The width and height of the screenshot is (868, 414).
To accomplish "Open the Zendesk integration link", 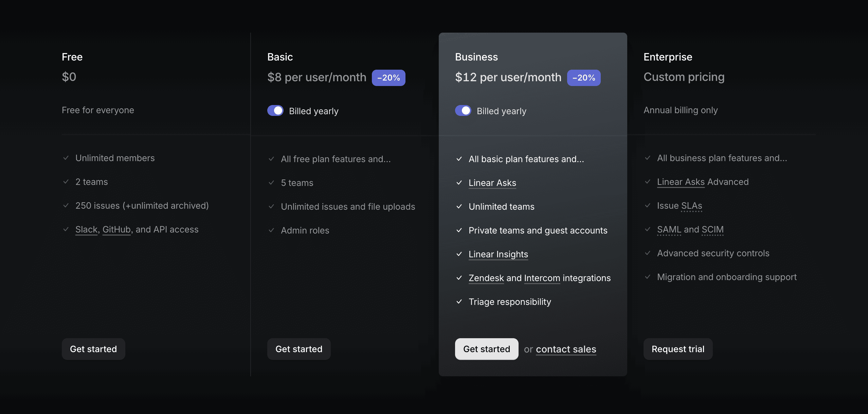I will tap(486, 278).
